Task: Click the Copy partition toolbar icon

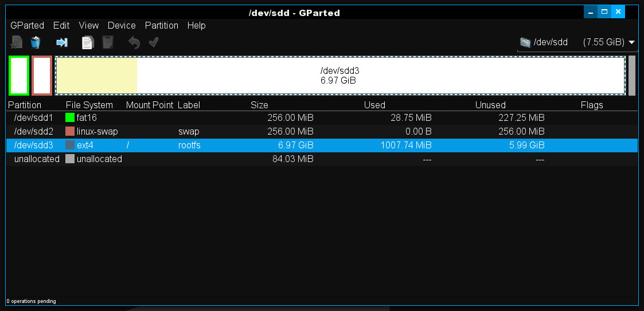Action: click(87, 42)
